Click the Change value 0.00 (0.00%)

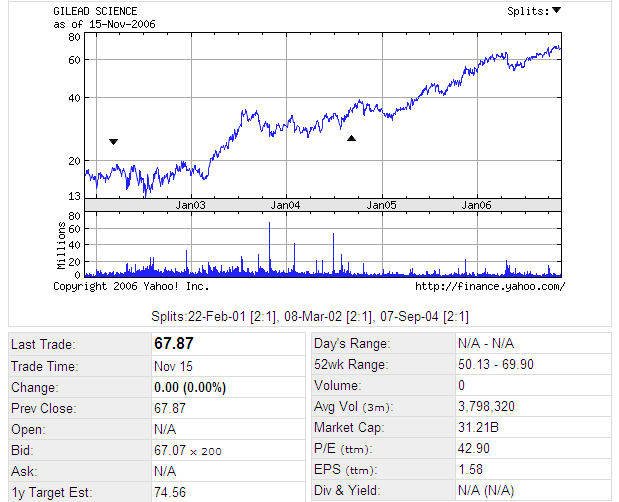pos(190,388)
